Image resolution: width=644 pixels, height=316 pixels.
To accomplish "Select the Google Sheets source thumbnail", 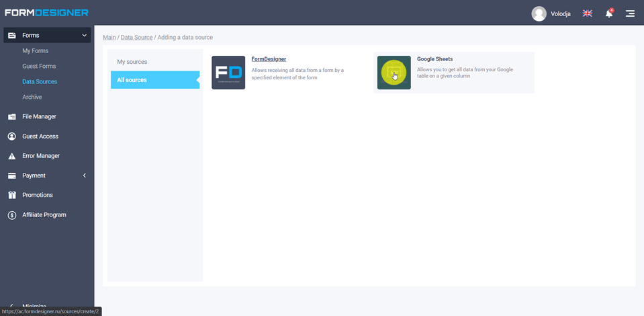I will (394, 73).
